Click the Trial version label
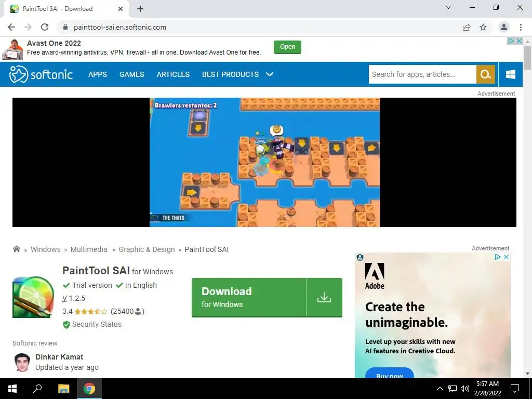The height and width of the screenshot is (399, 532). (x=92, y=285)
